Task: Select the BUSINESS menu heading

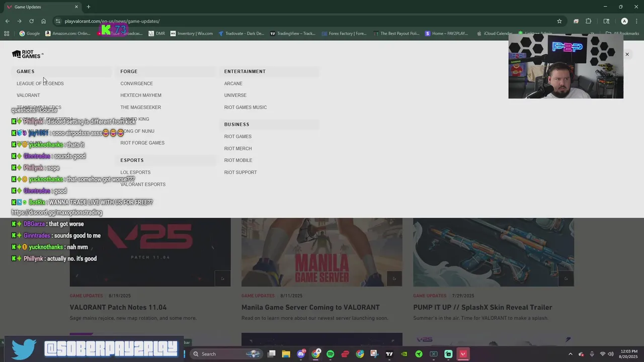Action: click(x=237, y=124)
